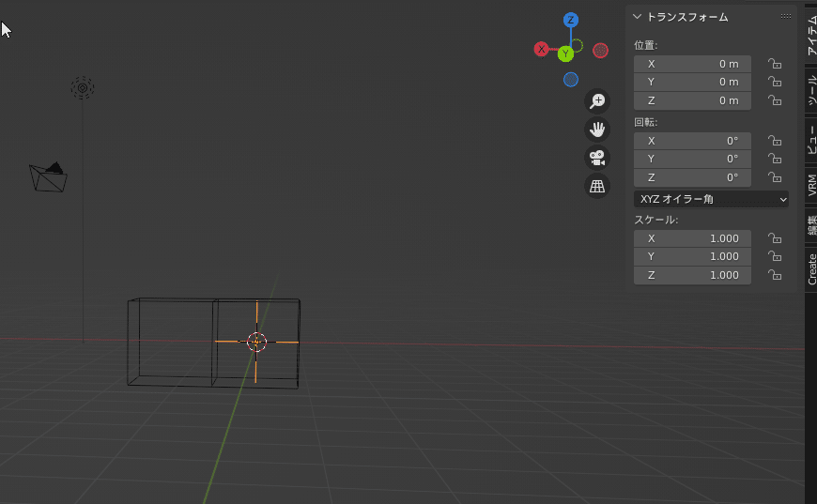Click the トランスフォーム panel drag handle dots

coord(786,17)
